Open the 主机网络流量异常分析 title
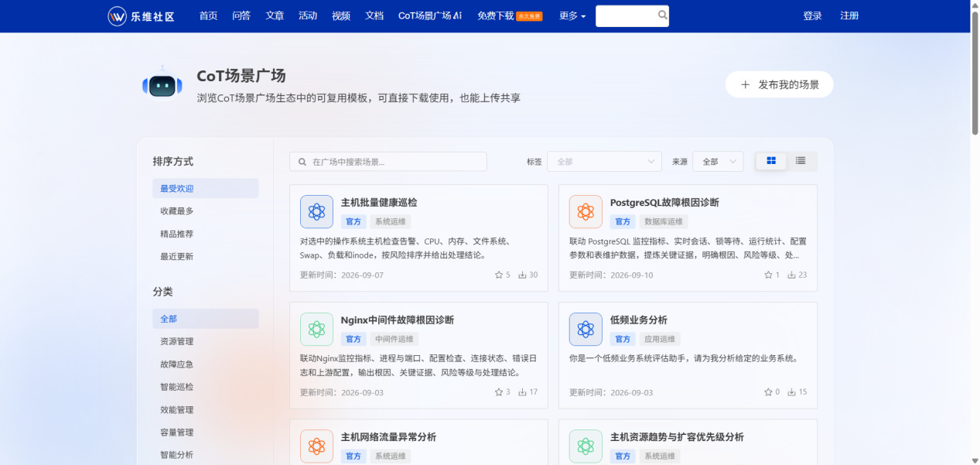 388,437
